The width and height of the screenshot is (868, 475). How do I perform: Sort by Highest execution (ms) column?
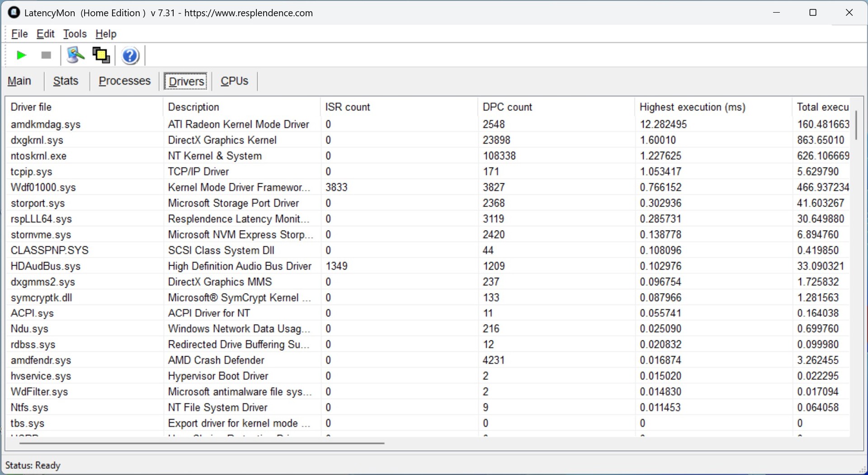[692, 107]
